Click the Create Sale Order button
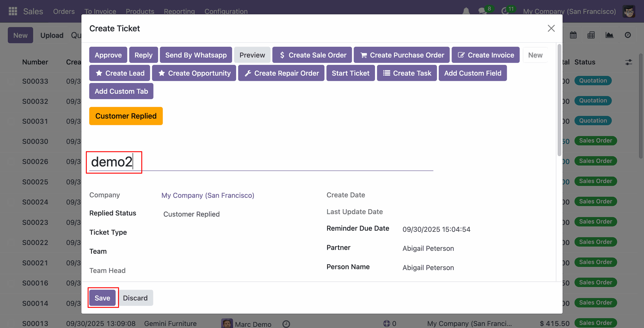This screenshot has height=328, width=644. click(312, 55)
